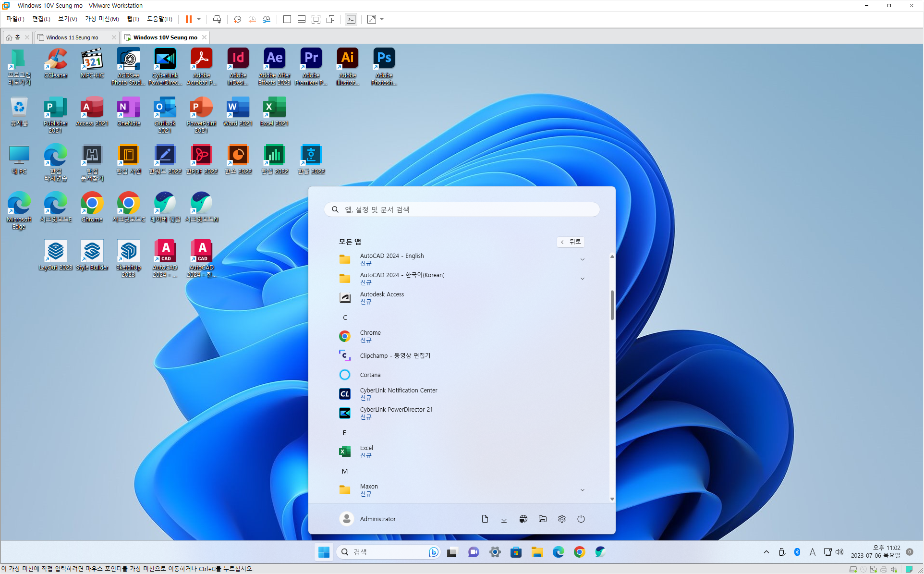Open Clipchamp video editor entry
The width and height of the screenshot is (924, 574).
click(395, 355)
